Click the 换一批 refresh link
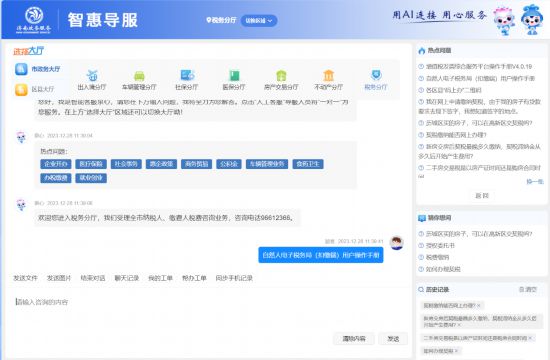The height and width of the screenshot is (360, 550). click(x=535, y=181)
